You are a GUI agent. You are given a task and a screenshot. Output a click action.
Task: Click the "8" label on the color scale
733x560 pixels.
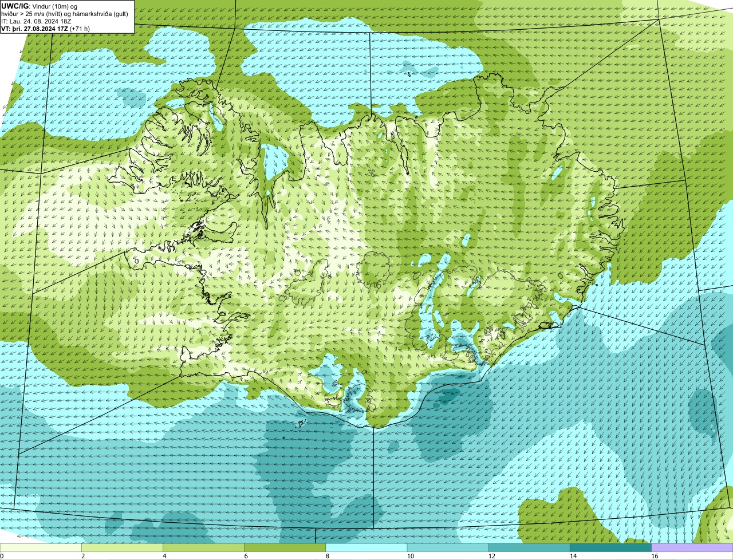(328, 556)
